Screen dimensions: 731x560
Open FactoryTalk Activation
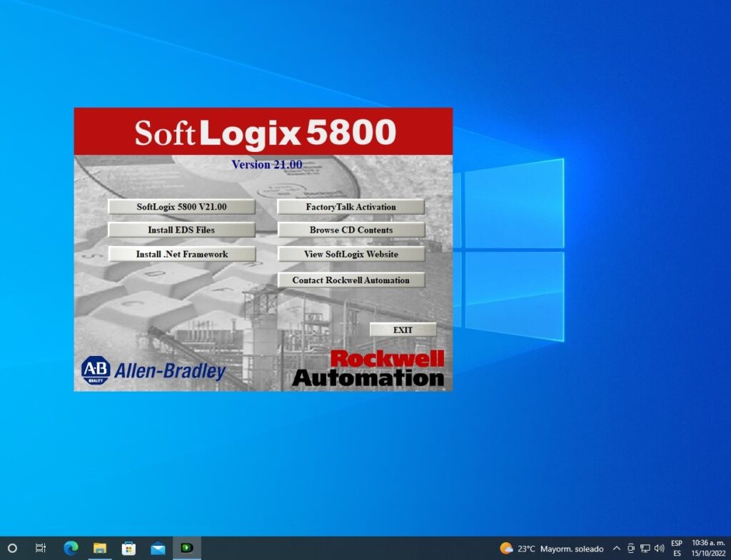tap(351, 206)
